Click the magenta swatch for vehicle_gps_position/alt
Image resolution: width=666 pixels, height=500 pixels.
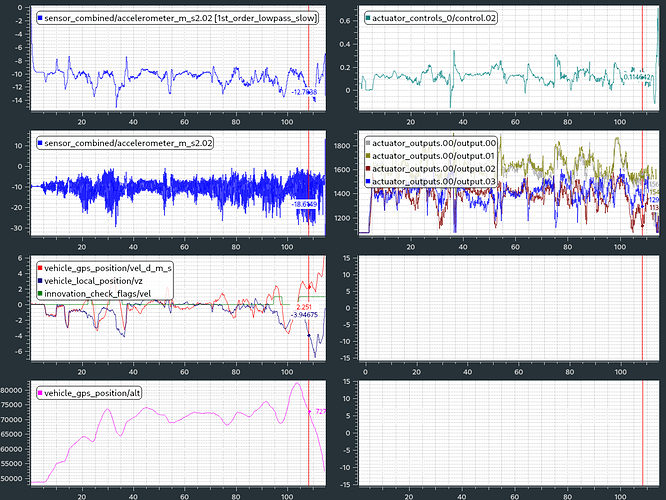point(40,393)
